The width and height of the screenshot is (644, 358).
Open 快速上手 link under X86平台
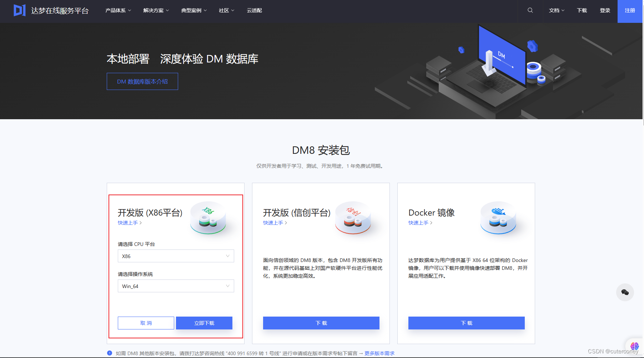pos(130,223)
